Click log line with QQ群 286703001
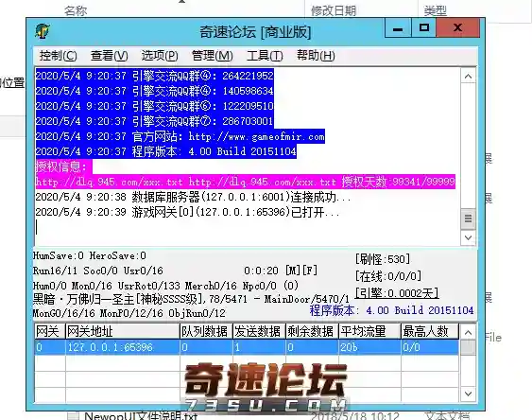532x420 pixels. click(154, 121)
